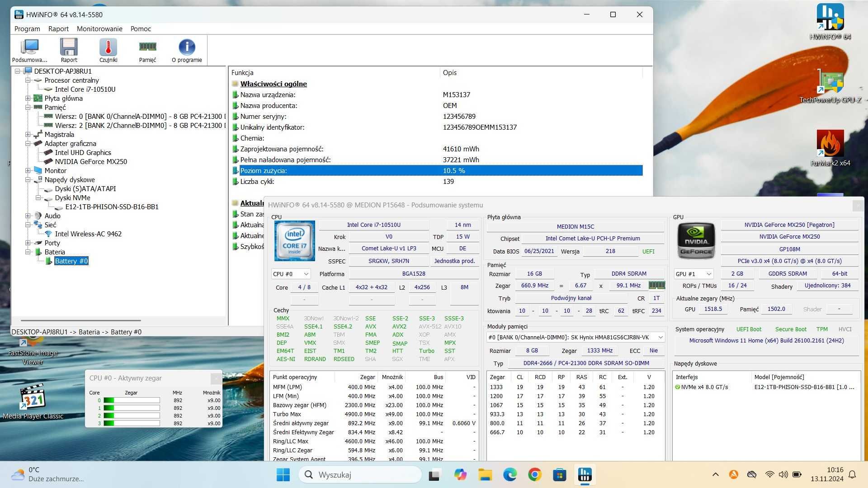This screenshot has width=868, height=488.
Task: Open HWiNFO 64 desktop shortcut
Action: point(830,22)
